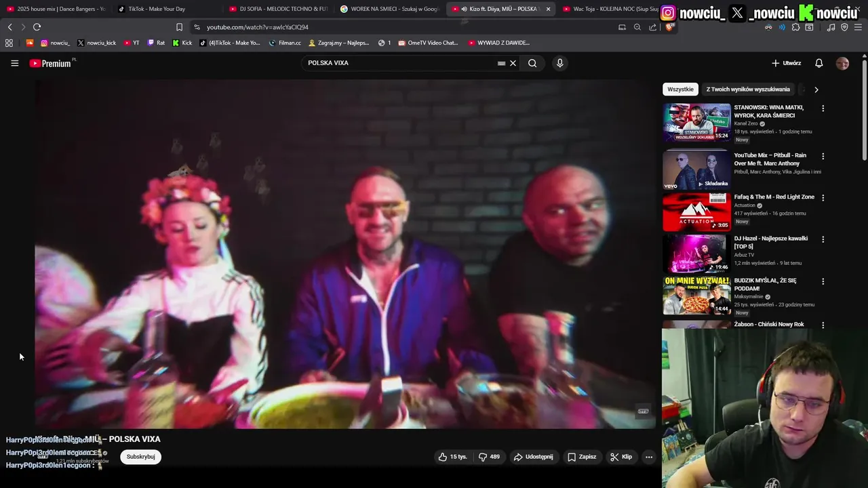
Task: Open options menu for BUDZIK MYŚLAŁ video
Action: [x=823, y=281]
